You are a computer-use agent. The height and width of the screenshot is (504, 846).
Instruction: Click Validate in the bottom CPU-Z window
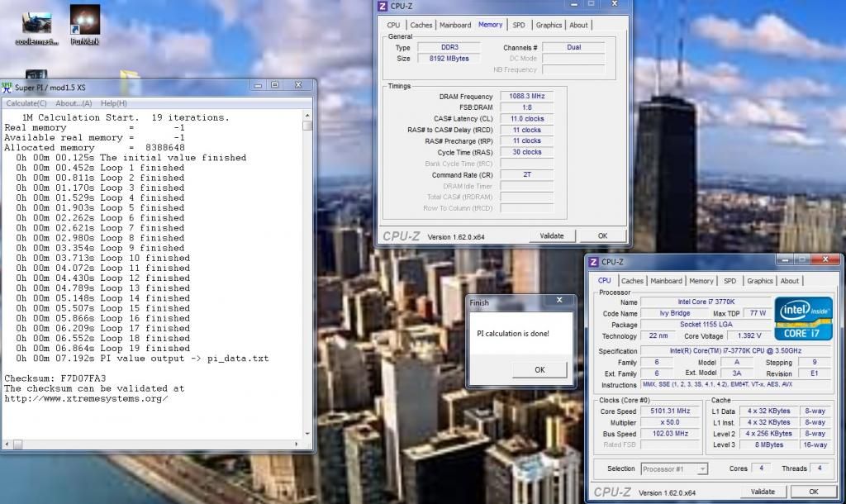click(762, 492)
